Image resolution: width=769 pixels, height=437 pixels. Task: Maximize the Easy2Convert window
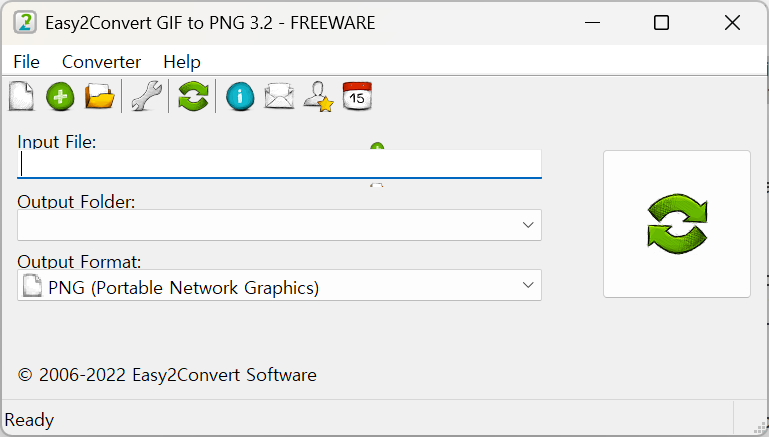point(661,22)
